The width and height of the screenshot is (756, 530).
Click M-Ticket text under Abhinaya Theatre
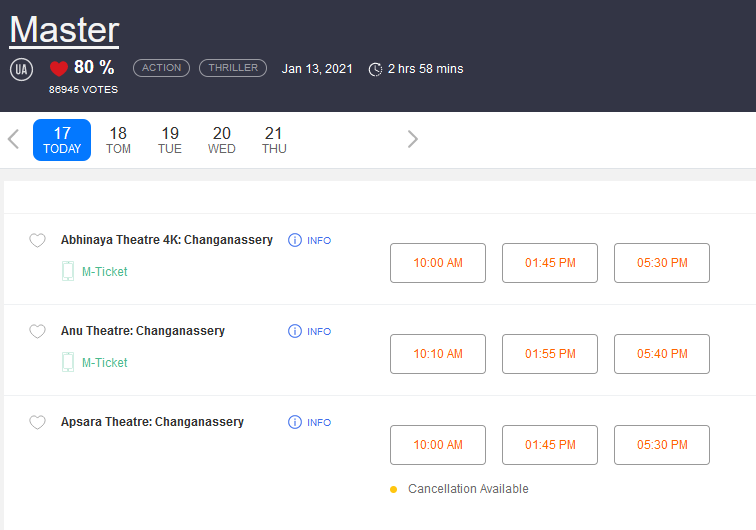105,272
